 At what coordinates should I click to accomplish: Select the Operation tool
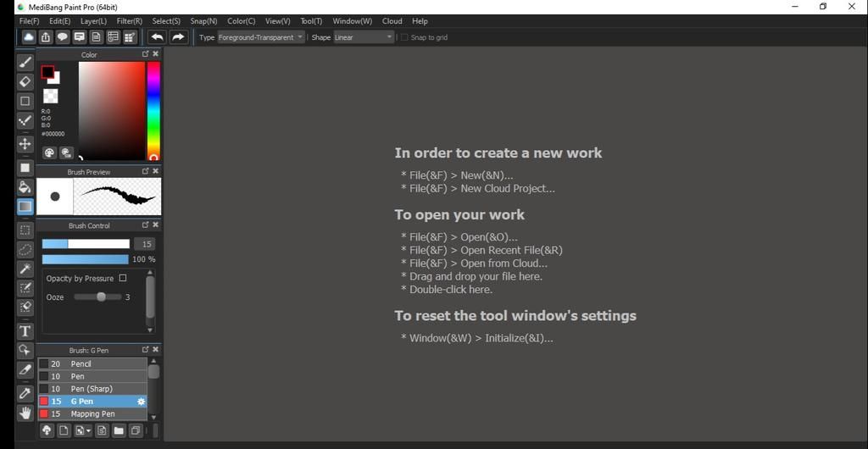pos(25,350)
